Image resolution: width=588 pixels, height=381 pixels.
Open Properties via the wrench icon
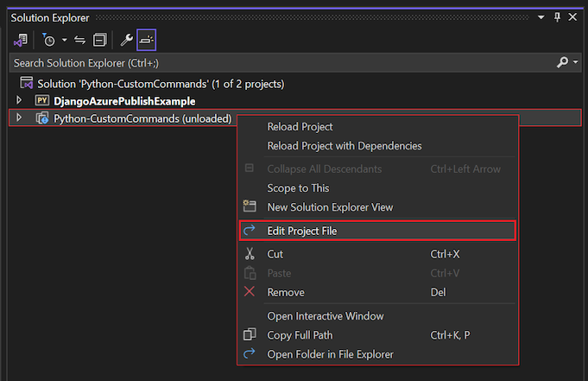pos(126,40)
